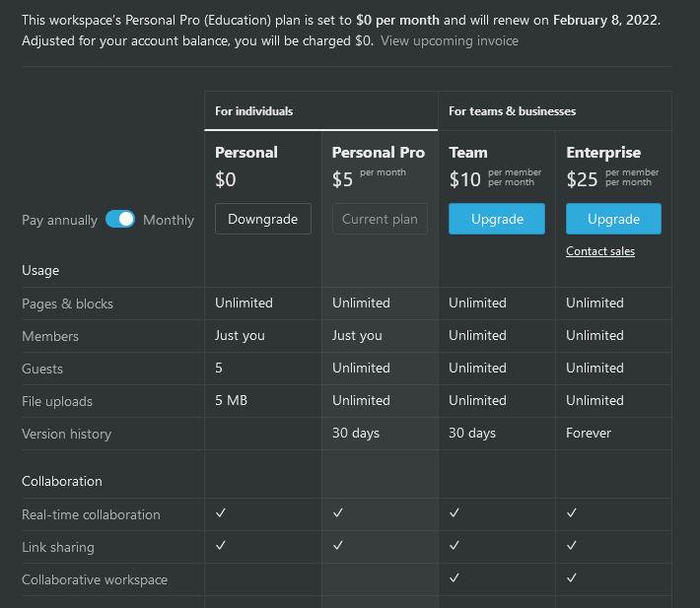The height and width of the screenshot is (608, 700).
Task: Open the View upcoming invoice link
Action: point(450,40)
